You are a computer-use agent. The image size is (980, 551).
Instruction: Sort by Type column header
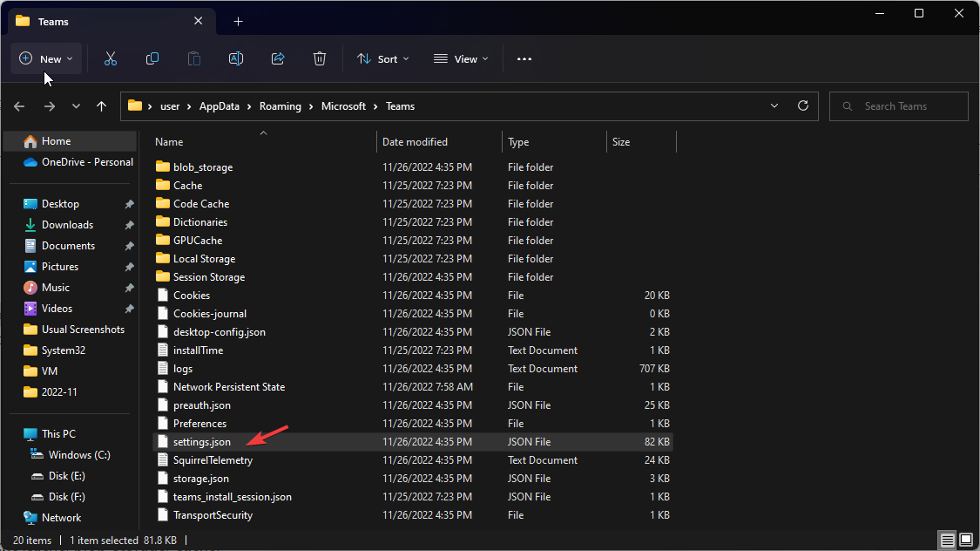[518, 142]
